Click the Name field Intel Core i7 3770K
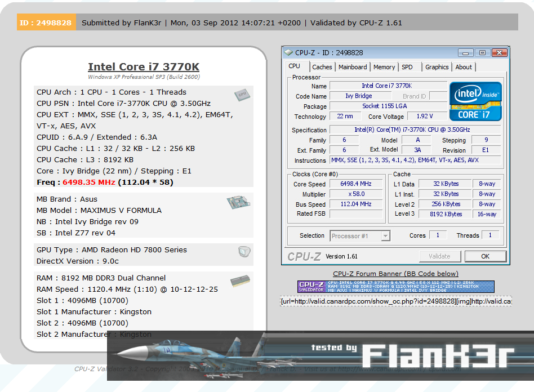This screenshot has height=392, width=534. [x=388, y=86]
